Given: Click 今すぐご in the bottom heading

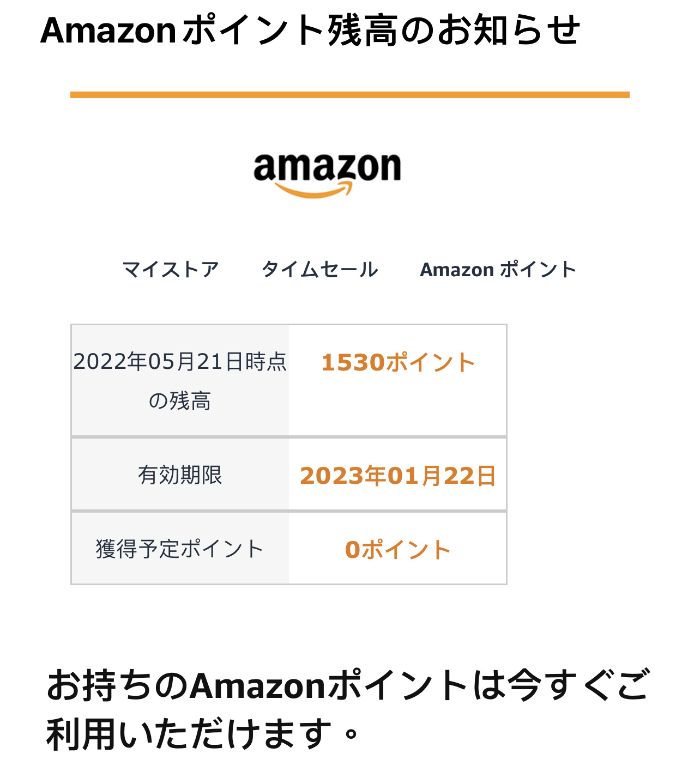Looking at the screenshot, I should point(578,685).
